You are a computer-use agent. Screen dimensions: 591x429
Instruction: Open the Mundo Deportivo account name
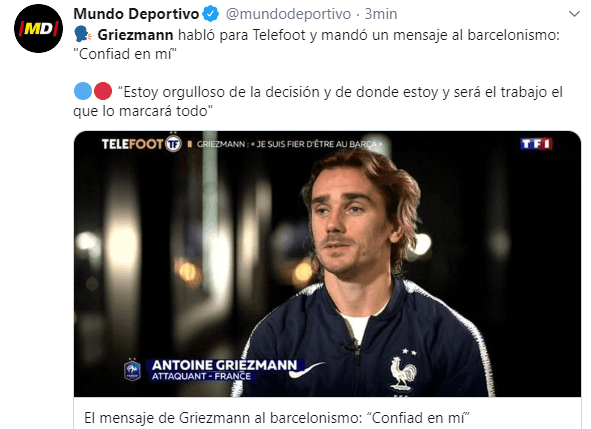click(x=136, y=14)
